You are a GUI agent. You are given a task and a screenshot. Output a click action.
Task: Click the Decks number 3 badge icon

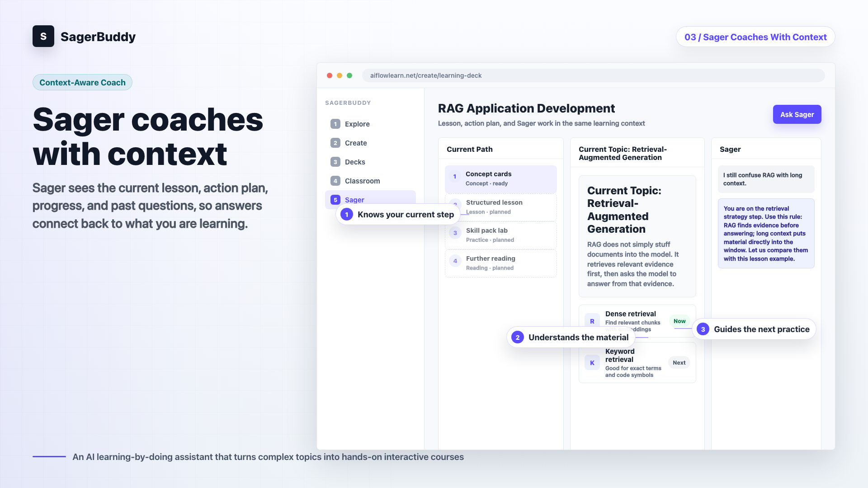(x=335, y=162)
